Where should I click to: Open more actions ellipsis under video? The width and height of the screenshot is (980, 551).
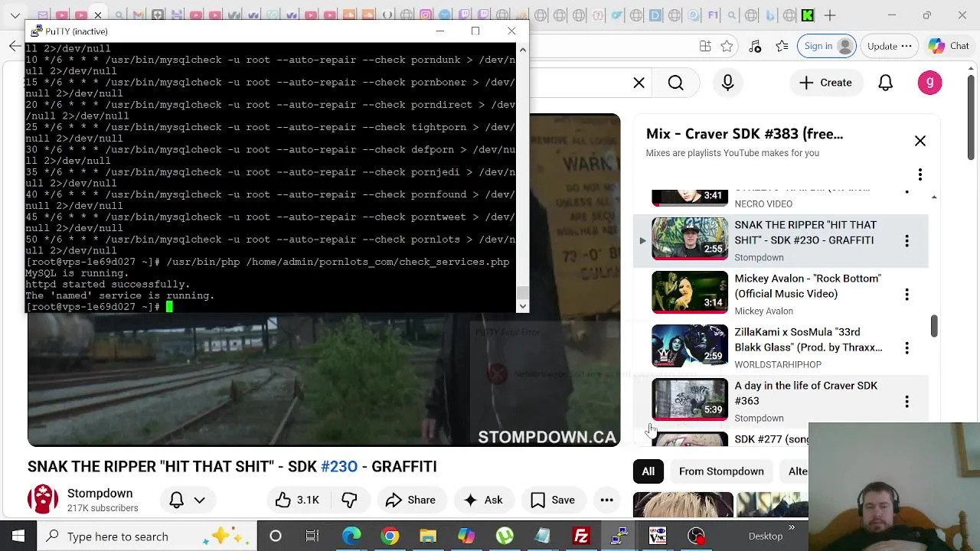point(606,500)
